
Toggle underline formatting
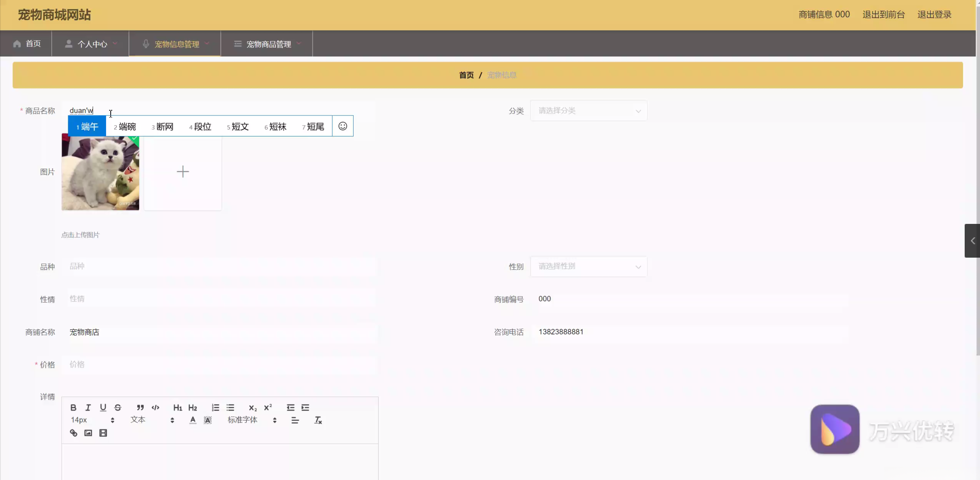click(103, 407)
